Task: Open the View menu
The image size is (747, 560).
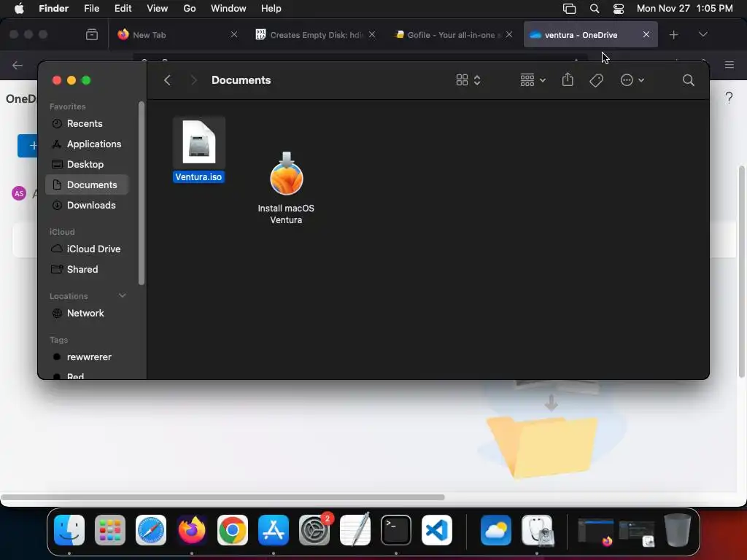Action: pos(158,9)
